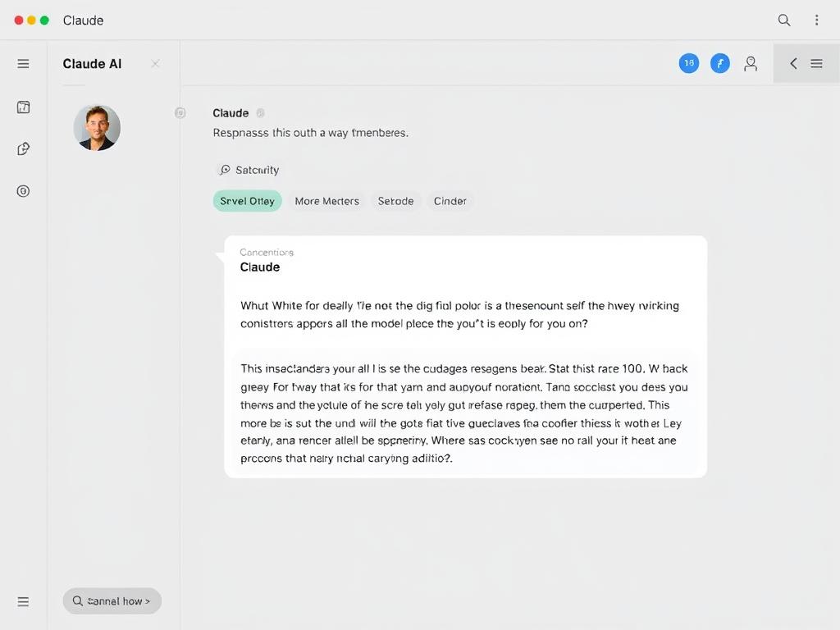Toggle the hamburger menu at sidebar top
The image size is (840, 630).
pyautogui.click(x=23, y=64)
